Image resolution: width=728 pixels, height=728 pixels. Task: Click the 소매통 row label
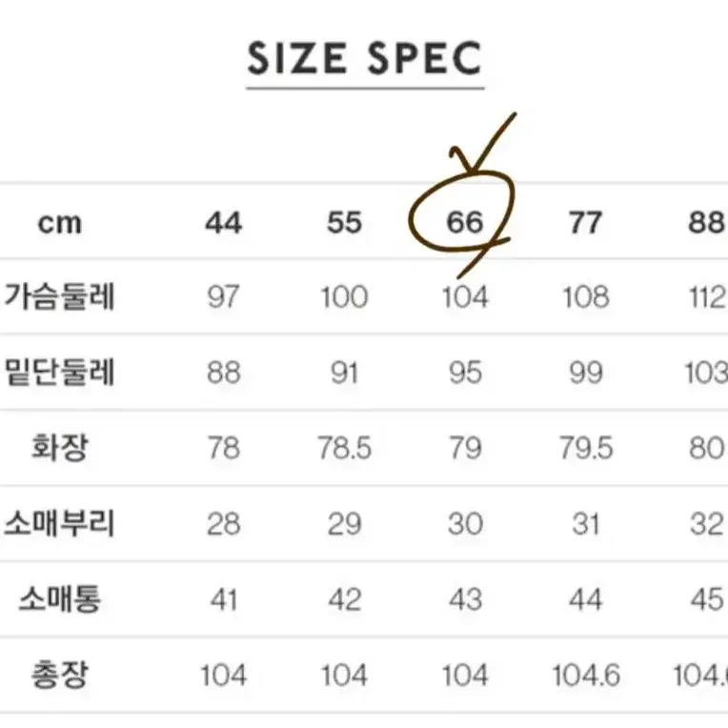coord(59,599)
